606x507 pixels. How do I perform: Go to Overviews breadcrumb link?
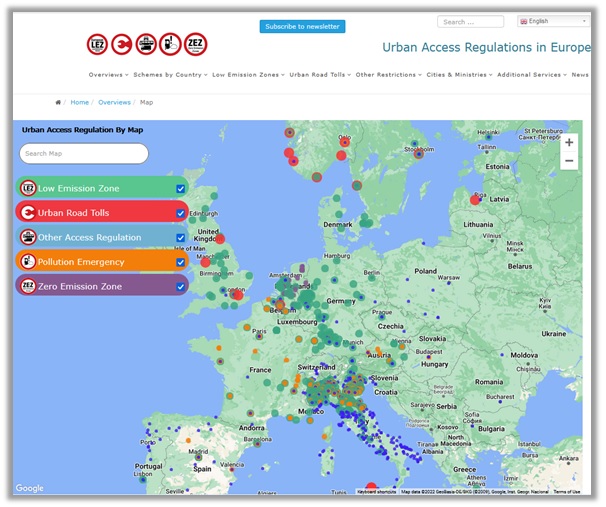coord(114,102)
